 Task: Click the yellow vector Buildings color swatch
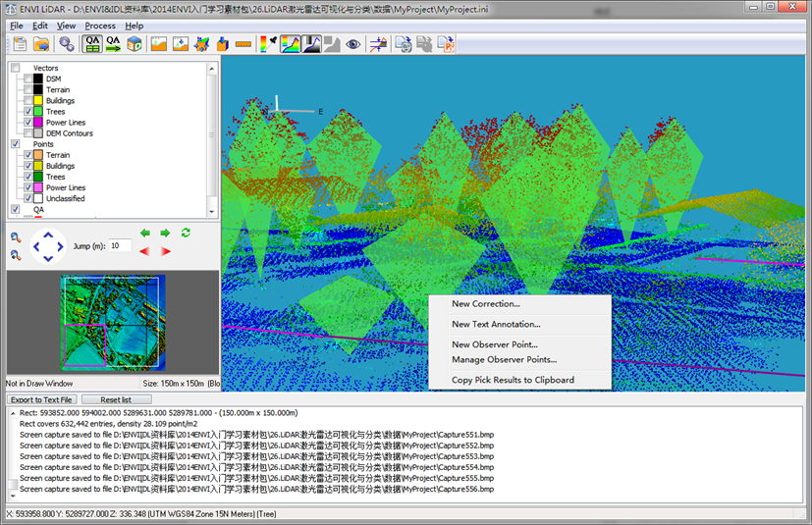tap(38, 100)
